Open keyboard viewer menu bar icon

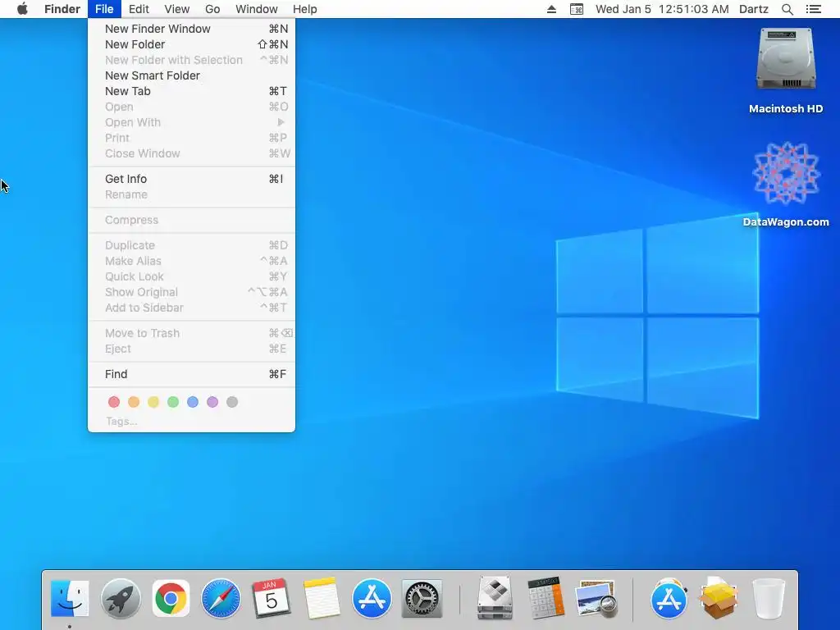577,9
